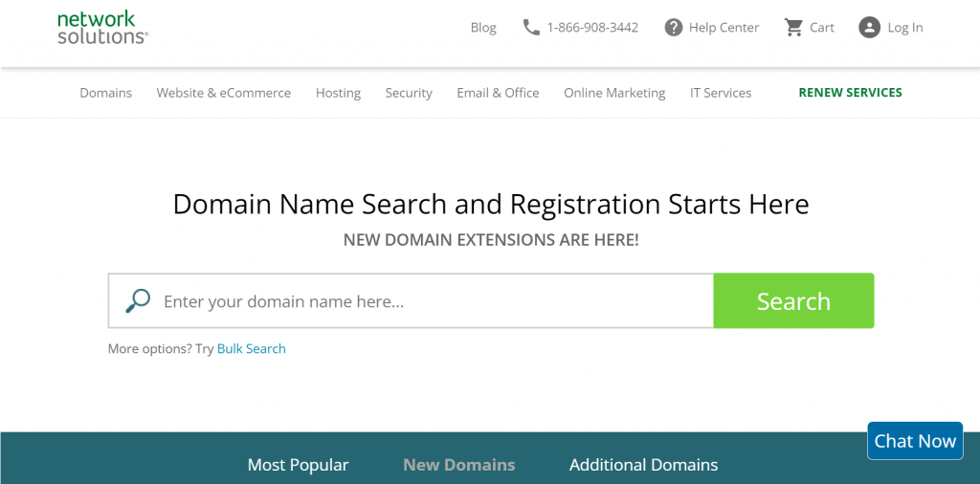Click the phone handset icon
Viewport: 980px width, 484px height.
531,28
